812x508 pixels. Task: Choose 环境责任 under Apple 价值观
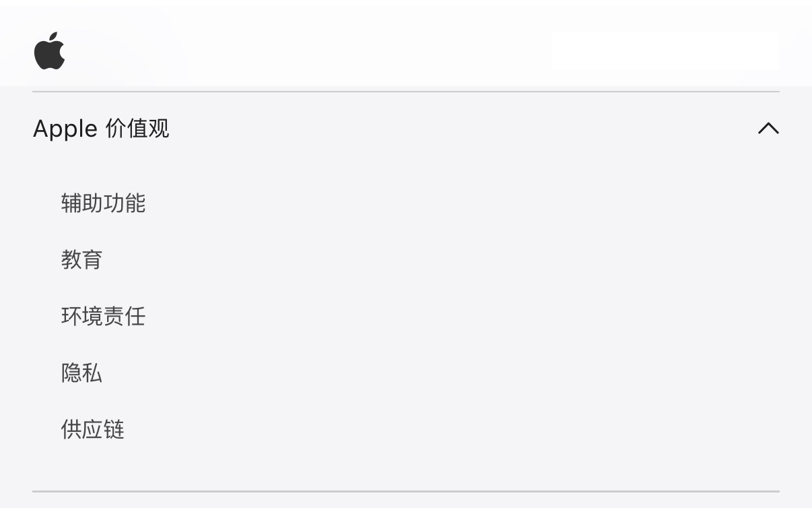click(x=103, y=316)
